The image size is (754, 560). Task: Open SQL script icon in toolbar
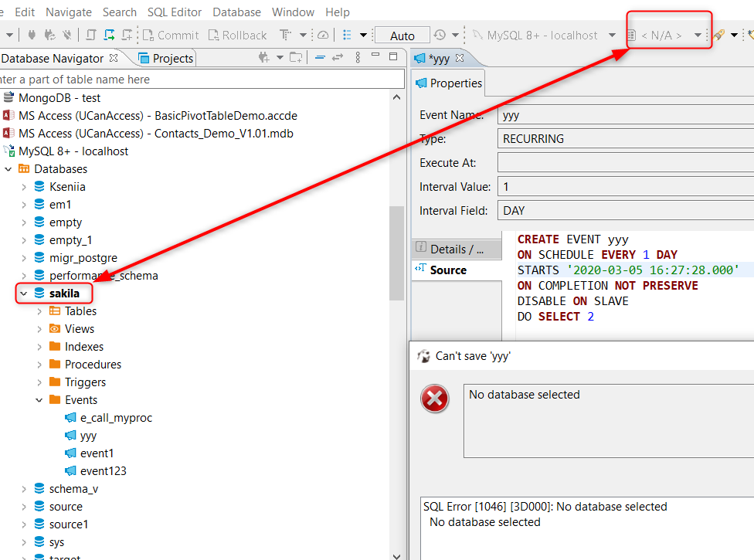[91, 35]
